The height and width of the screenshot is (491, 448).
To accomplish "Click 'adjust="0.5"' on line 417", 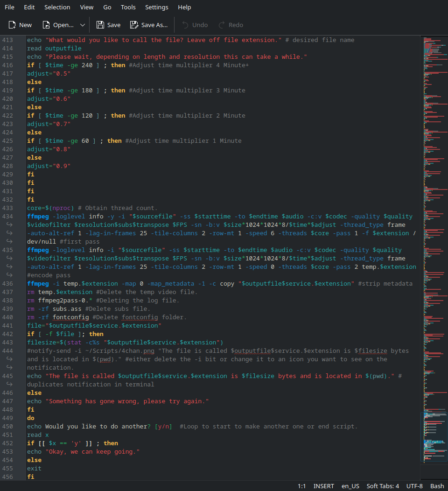I will point(49,74).
